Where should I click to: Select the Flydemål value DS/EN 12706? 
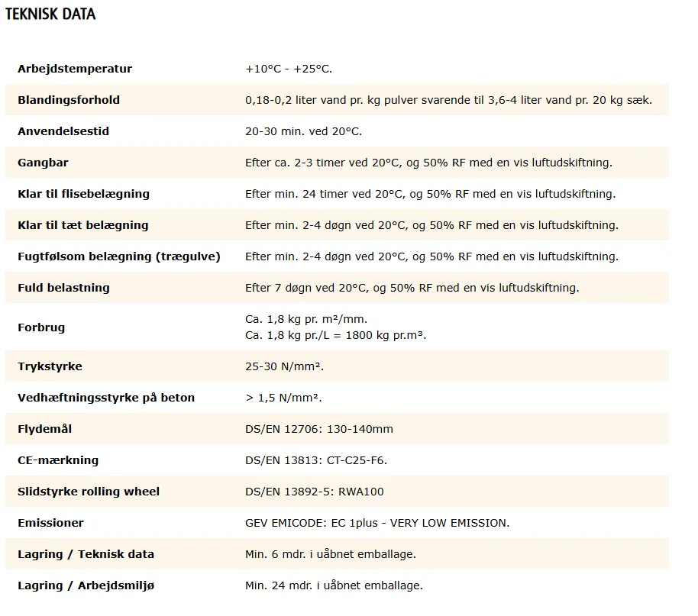pyautogui.click(x=319, y=429)
